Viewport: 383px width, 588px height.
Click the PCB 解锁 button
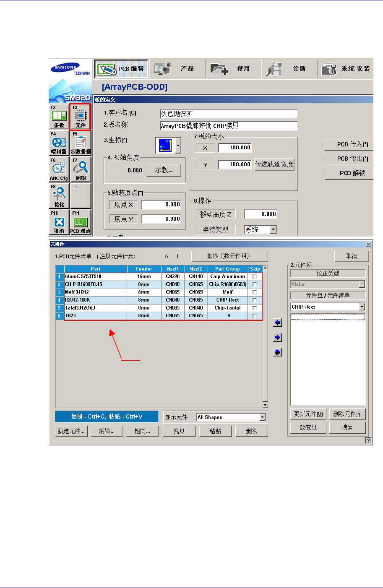pyautogui.click(x=349, y=173)
